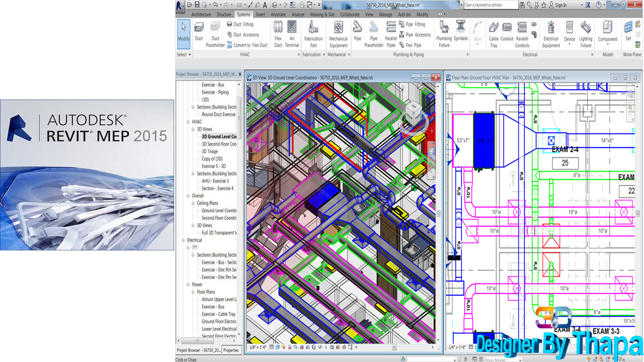Open the Fabrication Part tool
Viewport: 644px width, 362px height.
click(313, 34)
